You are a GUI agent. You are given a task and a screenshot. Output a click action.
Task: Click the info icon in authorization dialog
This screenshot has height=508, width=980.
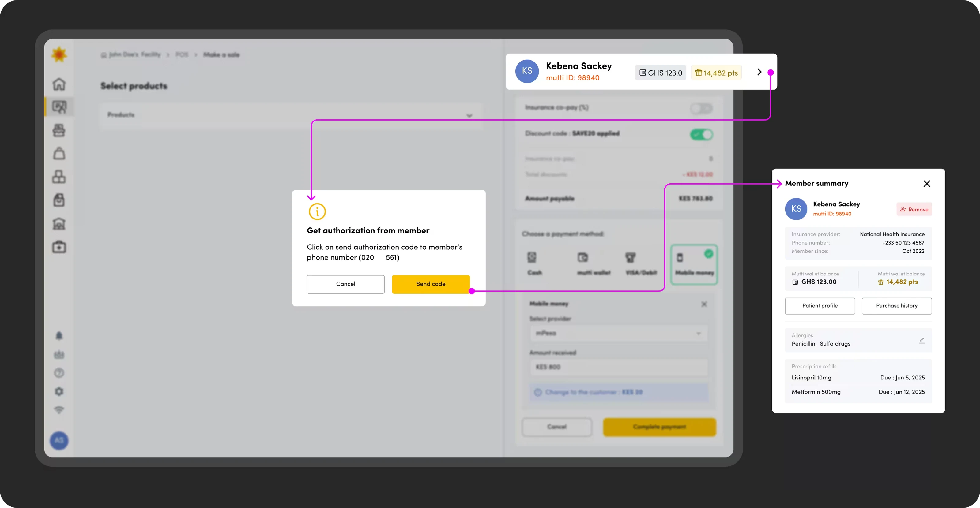(x=317, y=211)
